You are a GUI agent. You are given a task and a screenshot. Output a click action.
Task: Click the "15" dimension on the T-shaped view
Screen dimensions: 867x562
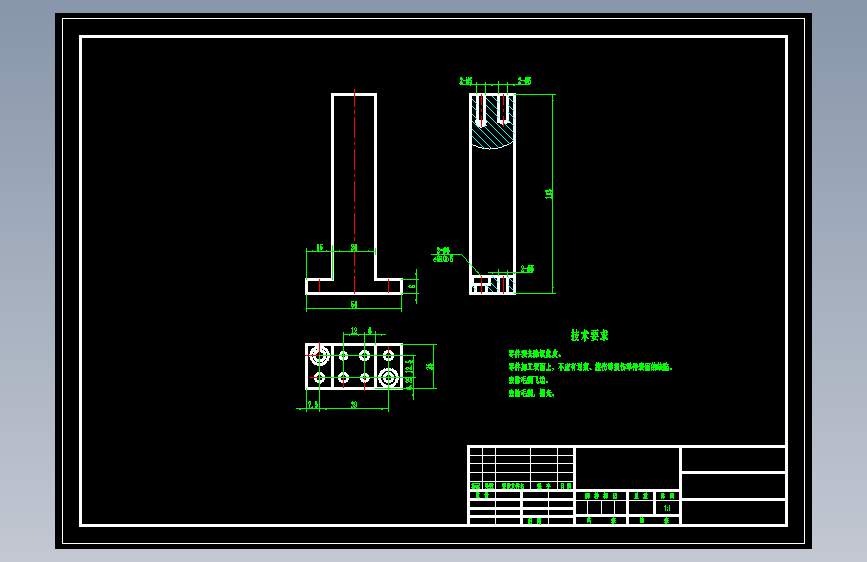click(320, 247)
